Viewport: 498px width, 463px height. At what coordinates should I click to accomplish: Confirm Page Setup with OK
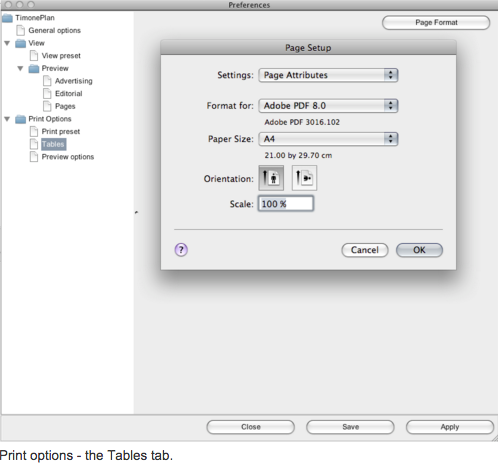click(x=419, y=250)
